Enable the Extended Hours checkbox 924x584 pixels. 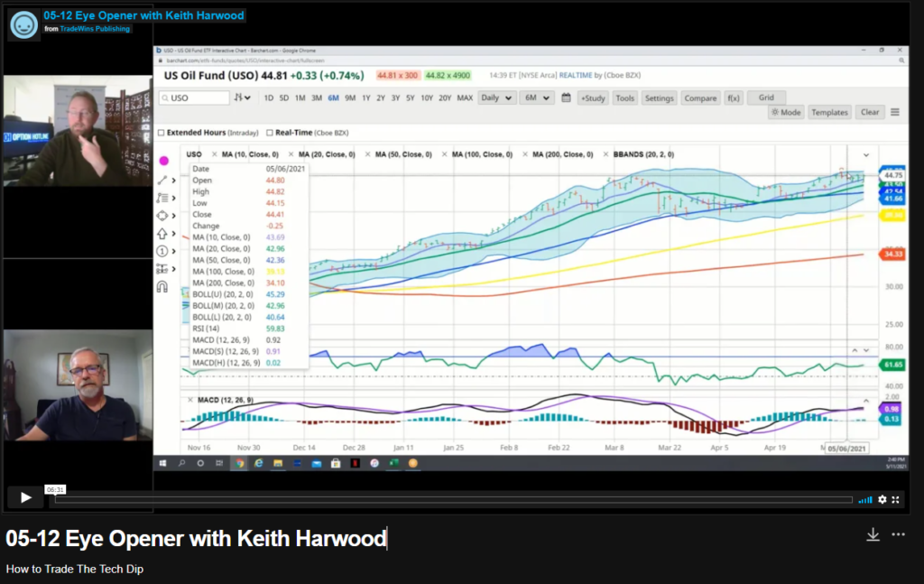pyautogui.click(x=161, y=133)
